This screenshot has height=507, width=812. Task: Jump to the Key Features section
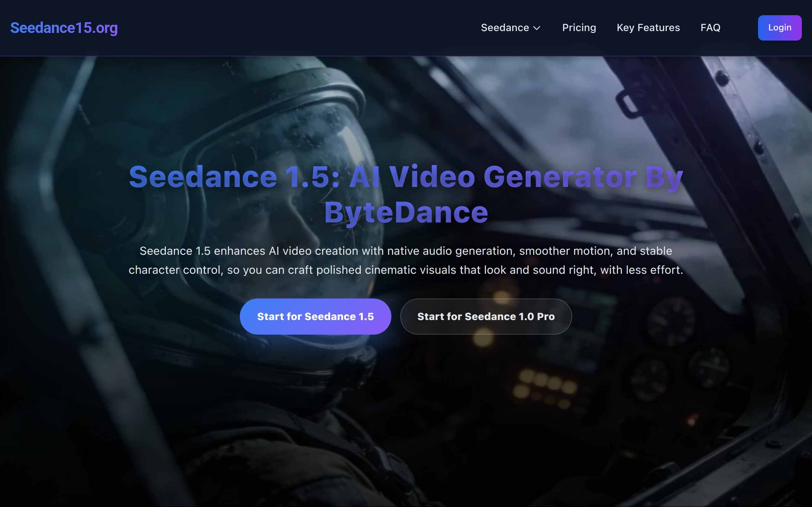click(648, 28)
